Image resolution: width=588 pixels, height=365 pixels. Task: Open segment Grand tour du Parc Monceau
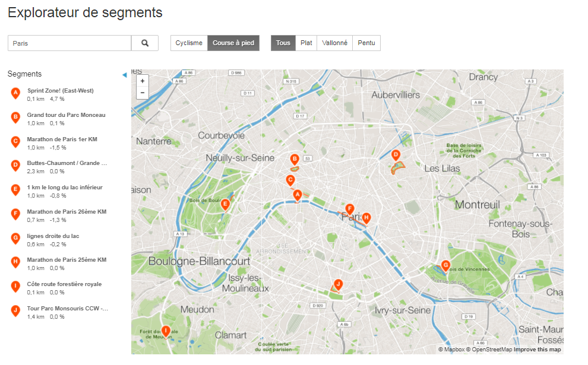(x=66, y=115)
